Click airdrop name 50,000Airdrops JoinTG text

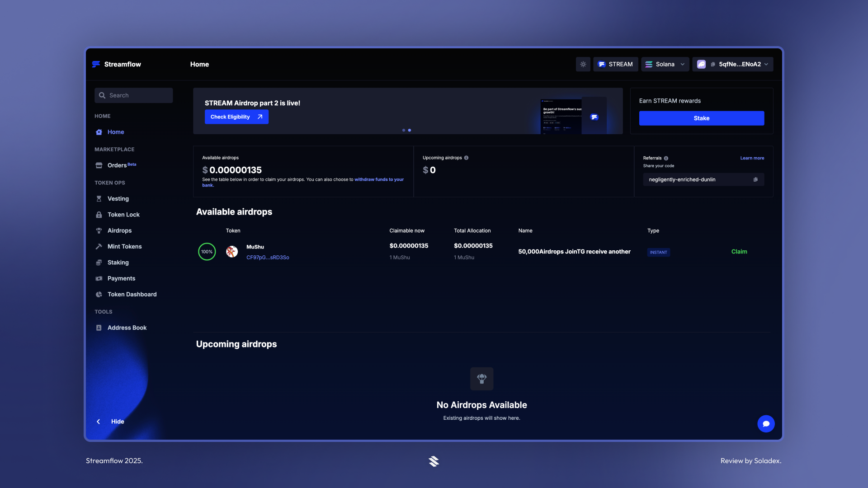pyautogui.click(x=574, y=252)
